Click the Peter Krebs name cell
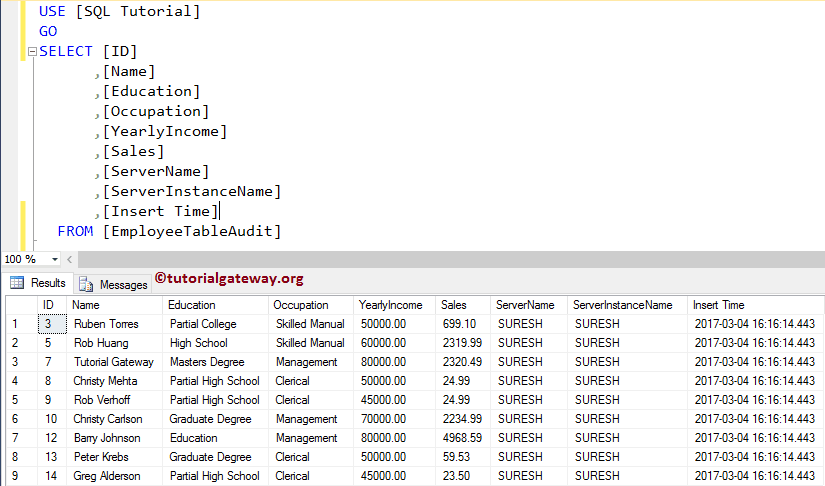This screenshot has width=825, height=486. (114, 457)
